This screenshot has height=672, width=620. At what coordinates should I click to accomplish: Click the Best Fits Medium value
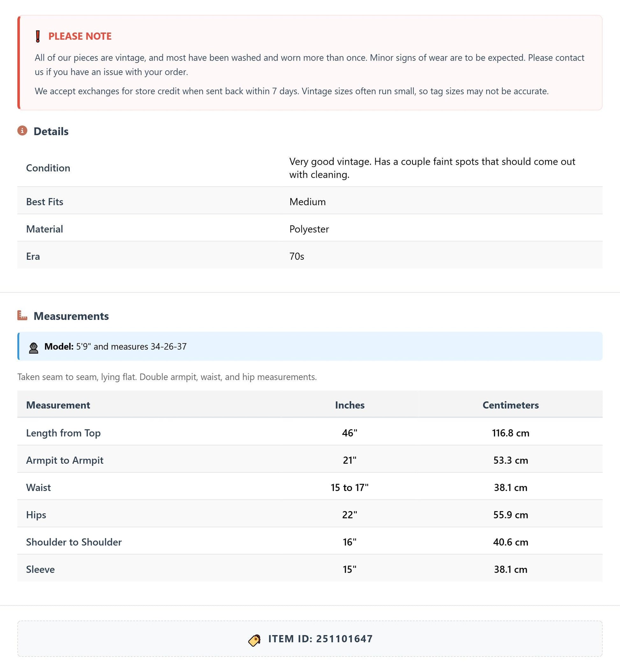coord(307,202)
